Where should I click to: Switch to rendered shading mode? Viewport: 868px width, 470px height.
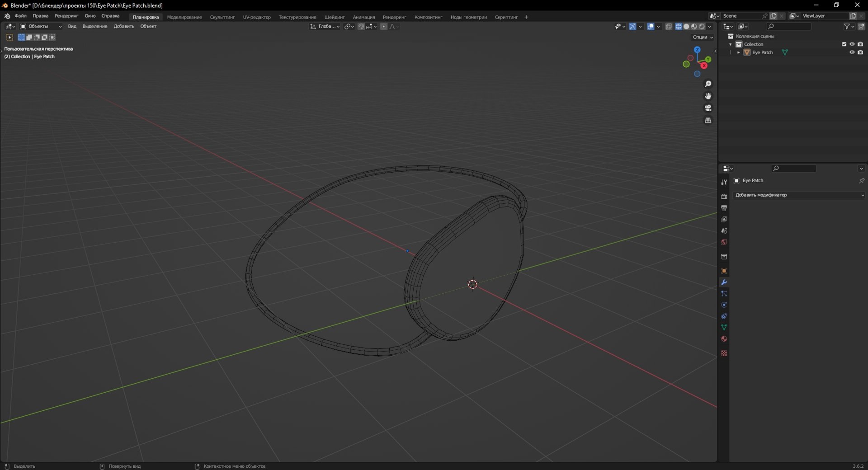click(x=702, y=27)
